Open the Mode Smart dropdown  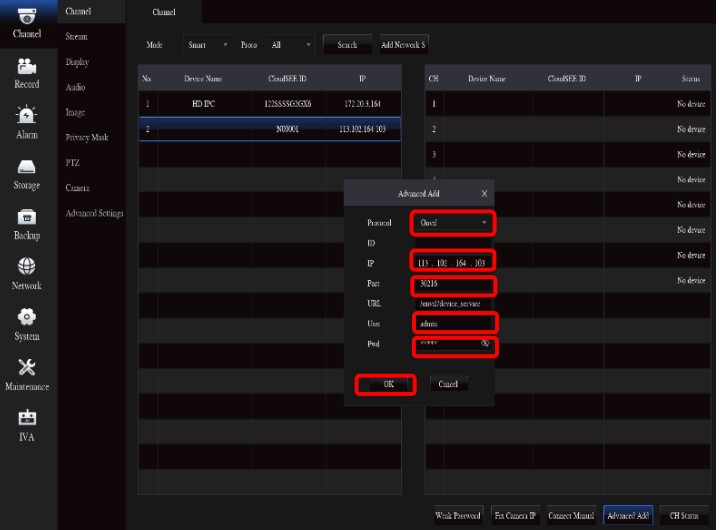208,45
